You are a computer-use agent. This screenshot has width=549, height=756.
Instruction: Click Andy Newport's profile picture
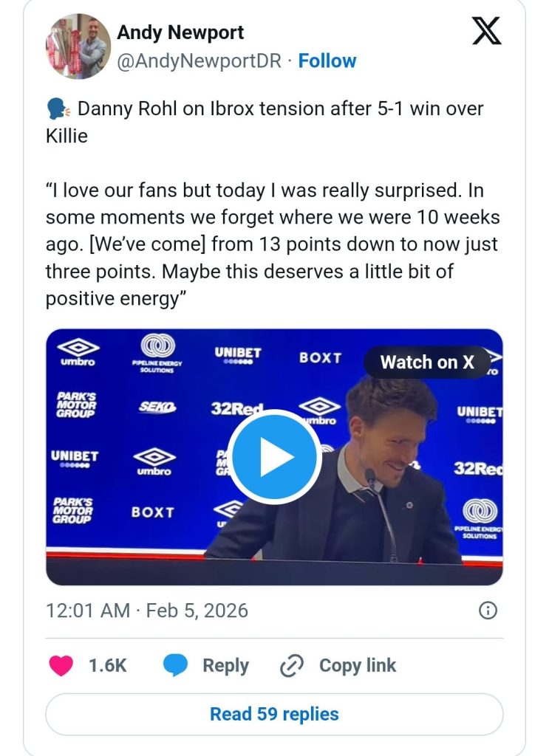[x=78, y=46]
